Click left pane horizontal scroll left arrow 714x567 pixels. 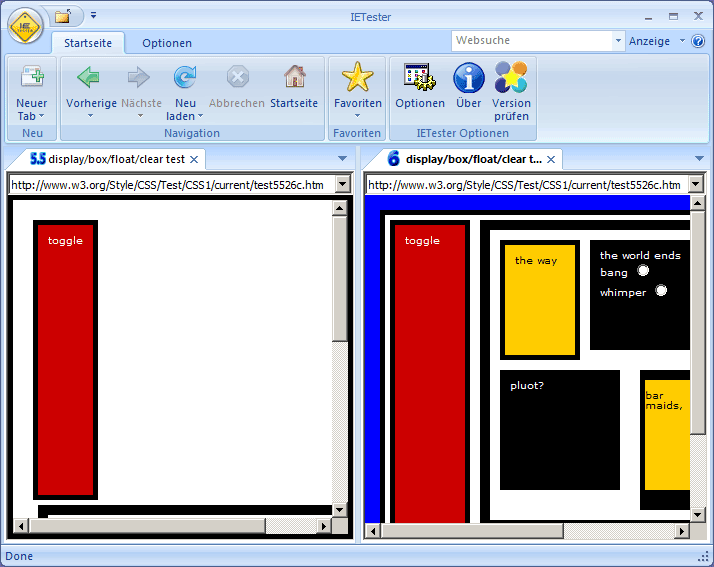click(20, 526)
